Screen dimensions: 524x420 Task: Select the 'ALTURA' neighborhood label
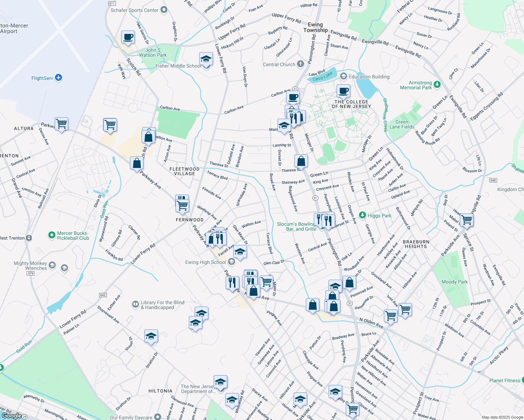(24, 128)
